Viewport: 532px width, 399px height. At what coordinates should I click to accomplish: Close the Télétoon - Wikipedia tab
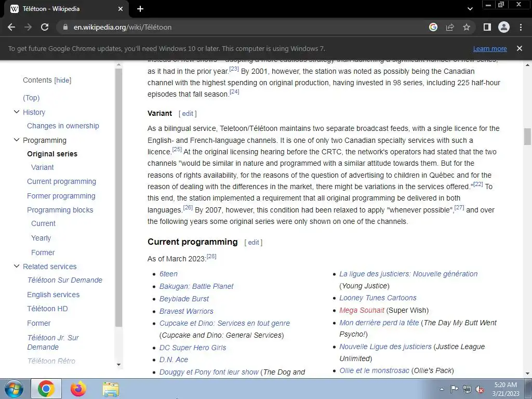[121, 9]
